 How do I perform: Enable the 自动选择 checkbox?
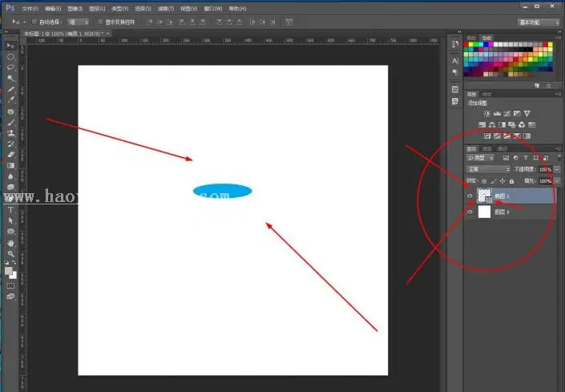(34, 22)
